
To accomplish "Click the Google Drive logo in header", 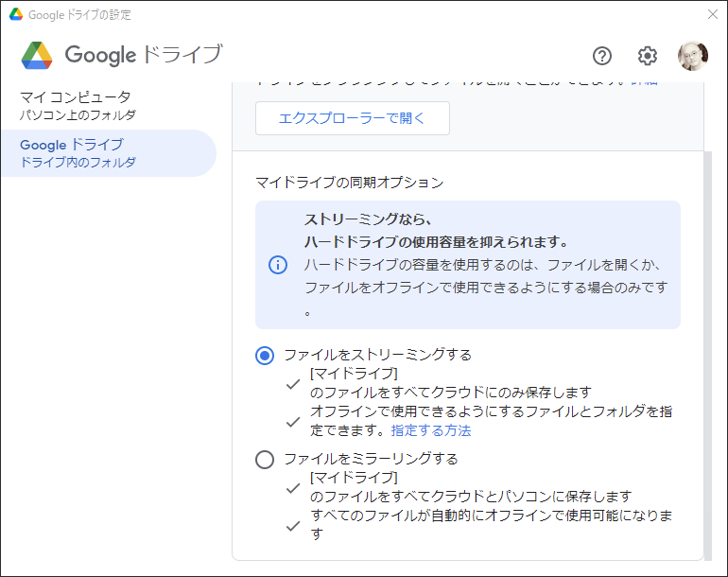I will (x=37, y=55).
